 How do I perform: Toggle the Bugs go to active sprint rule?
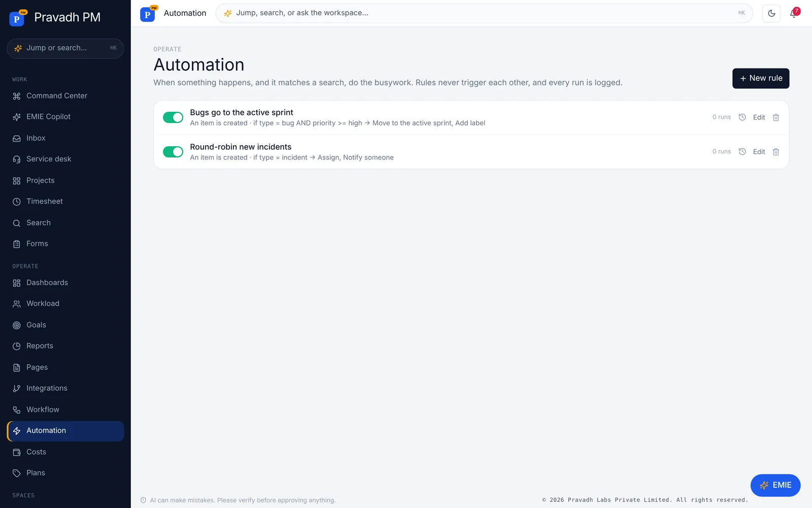[173, 117]
